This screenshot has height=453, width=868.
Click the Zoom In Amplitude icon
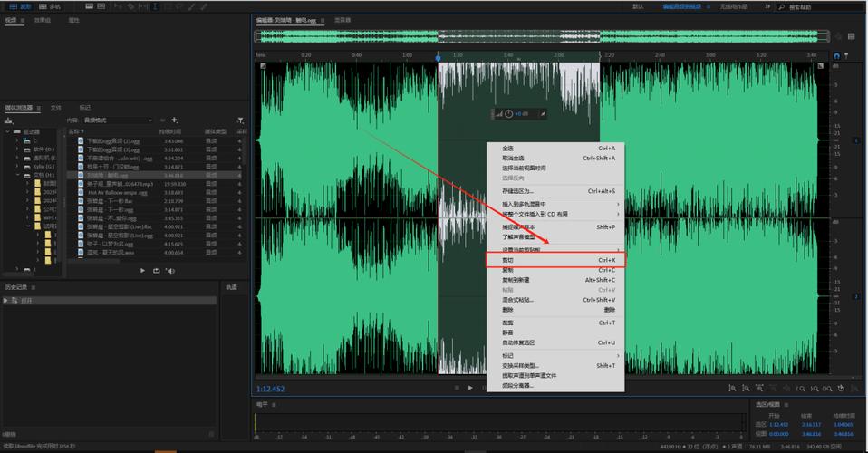click(732, 389)
